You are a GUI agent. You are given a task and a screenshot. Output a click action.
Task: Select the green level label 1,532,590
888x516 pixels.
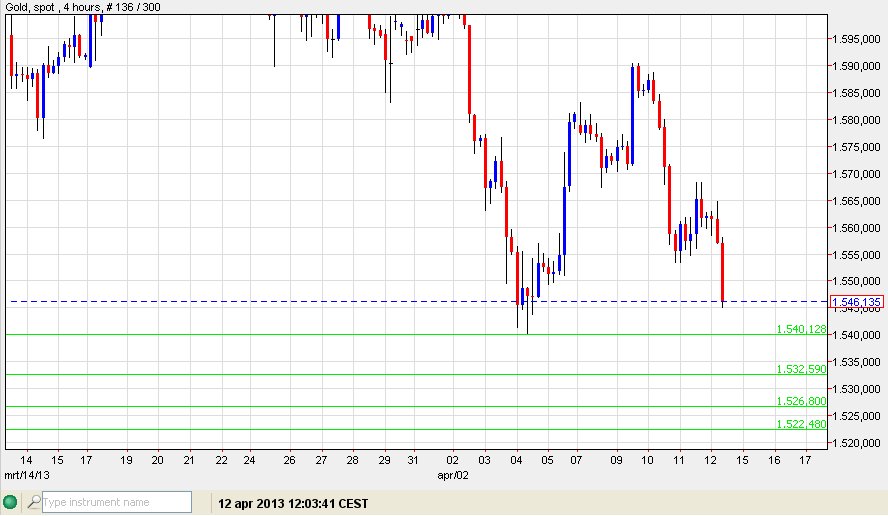pyautogui.click(x=801, y=369)
